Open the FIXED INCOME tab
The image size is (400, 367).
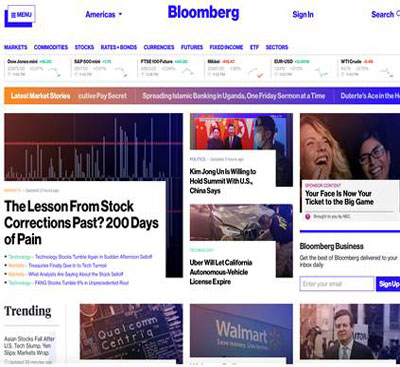(x=226, y=47)
